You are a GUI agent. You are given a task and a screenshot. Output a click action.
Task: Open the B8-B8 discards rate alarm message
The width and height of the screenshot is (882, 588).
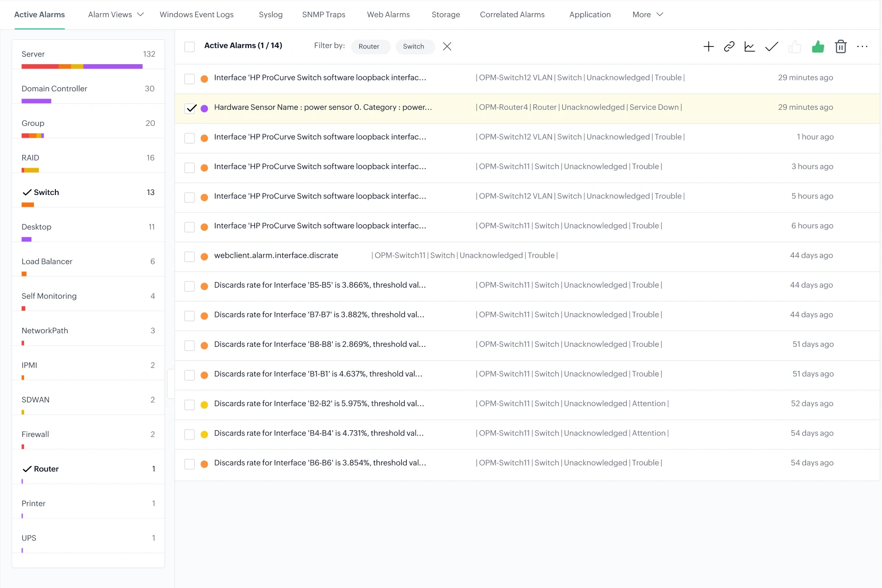pyautogui.click(x=320, y=344)
